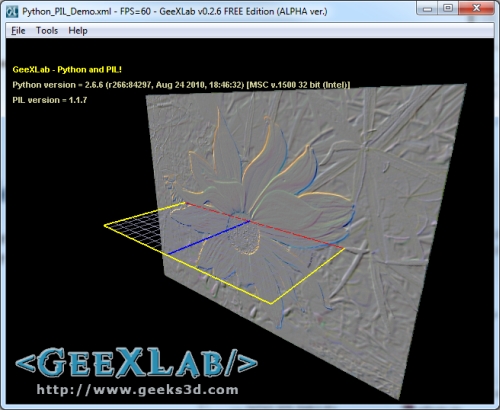Click the 'GeeXLab - Python and PIL!' heading text
Viewport: 500px width, 410px height.
[67, 70]
